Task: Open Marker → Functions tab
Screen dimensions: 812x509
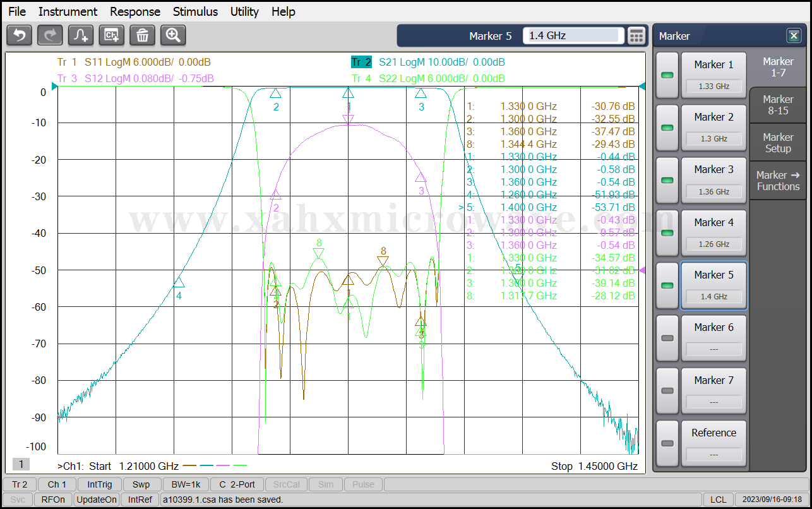Action: [x=778, y=181]
